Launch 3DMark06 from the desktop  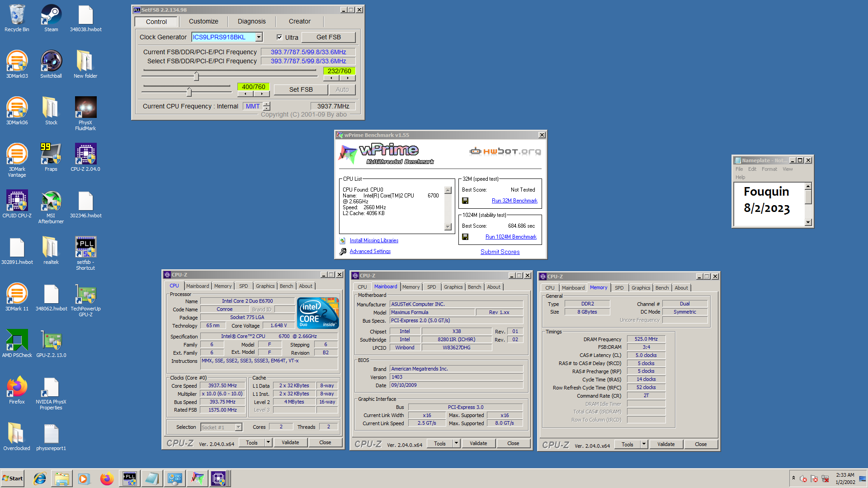(x=17, y=111)
